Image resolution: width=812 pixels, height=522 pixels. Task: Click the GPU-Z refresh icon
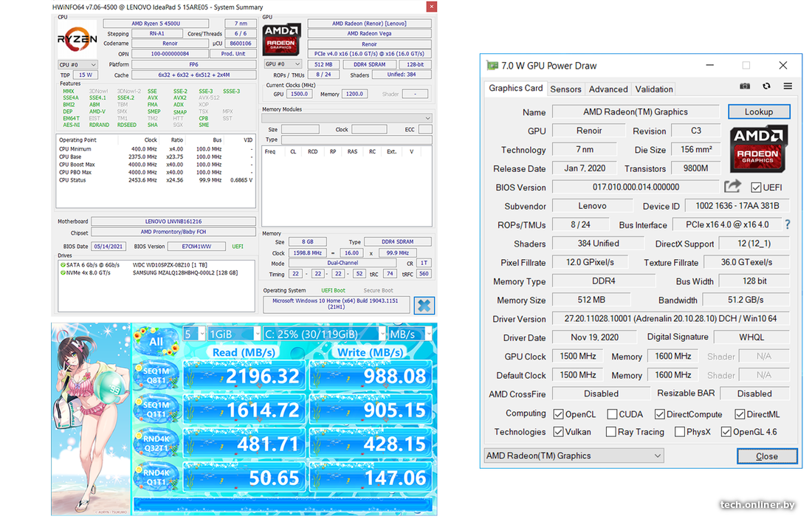coord(766,86)
